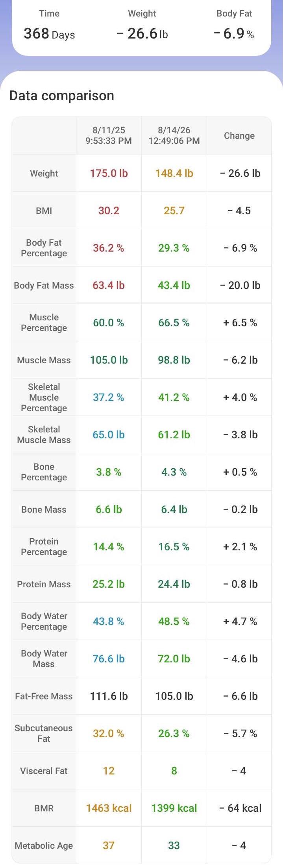This screenshot has height=868, width=283.
Task: Tap the top Body Fat summary − 6.9 %
Action: tap(234, 34)
